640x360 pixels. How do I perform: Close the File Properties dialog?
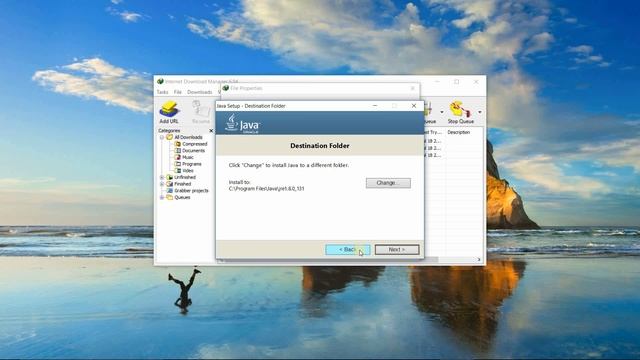click(x=412, y=88)
